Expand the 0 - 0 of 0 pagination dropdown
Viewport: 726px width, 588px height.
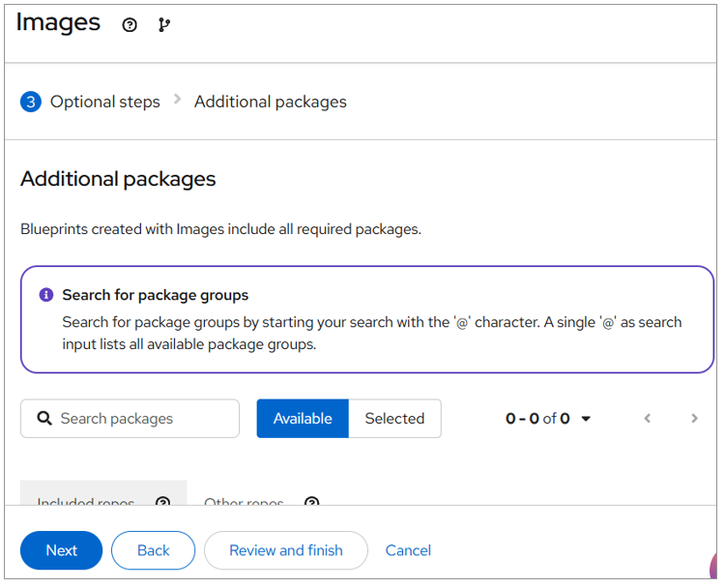click(x=548, y=419)
